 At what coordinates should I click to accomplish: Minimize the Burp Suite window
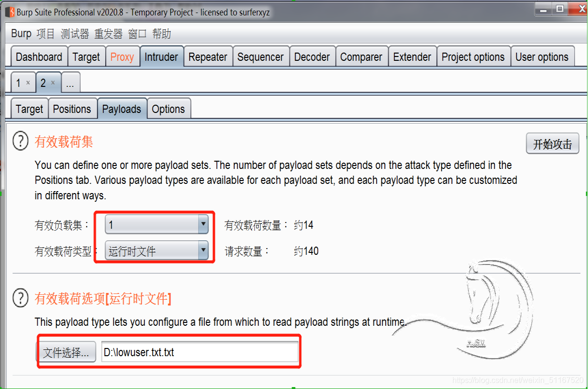pos(543,9)
